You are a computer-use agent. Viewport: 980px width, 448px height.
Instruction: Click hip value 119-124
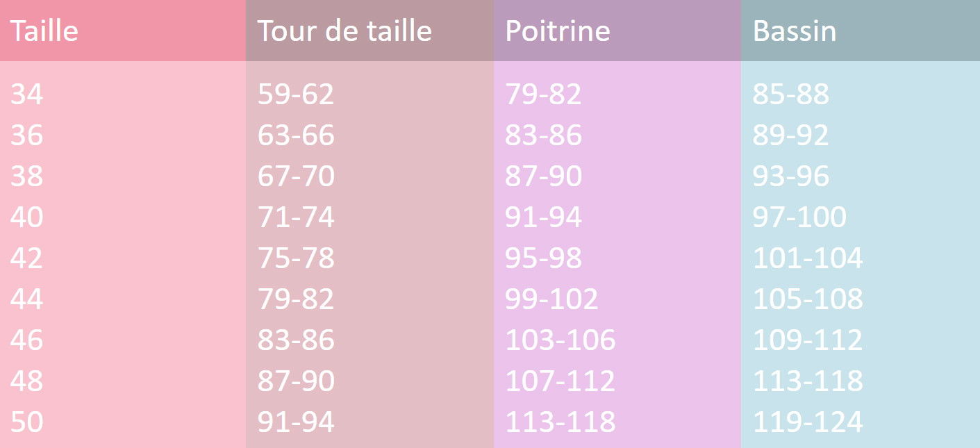pos(808,422)
